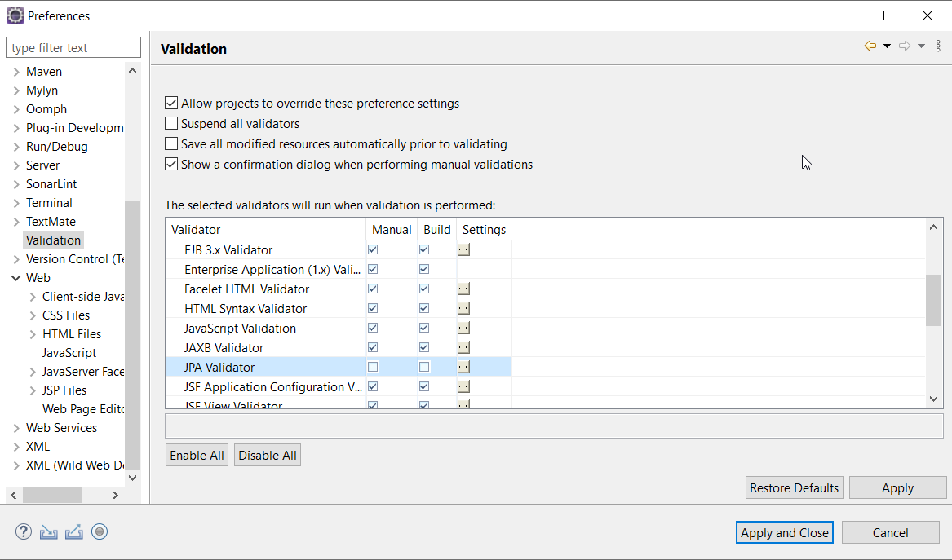Check the JPA Validator Manual checkbox

pos(373,368)
